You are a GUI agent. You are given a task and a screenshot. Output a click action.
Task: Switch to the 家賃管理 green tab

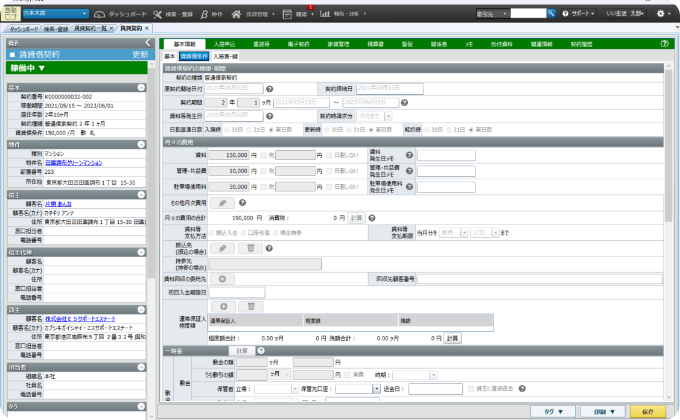[338, 44]
